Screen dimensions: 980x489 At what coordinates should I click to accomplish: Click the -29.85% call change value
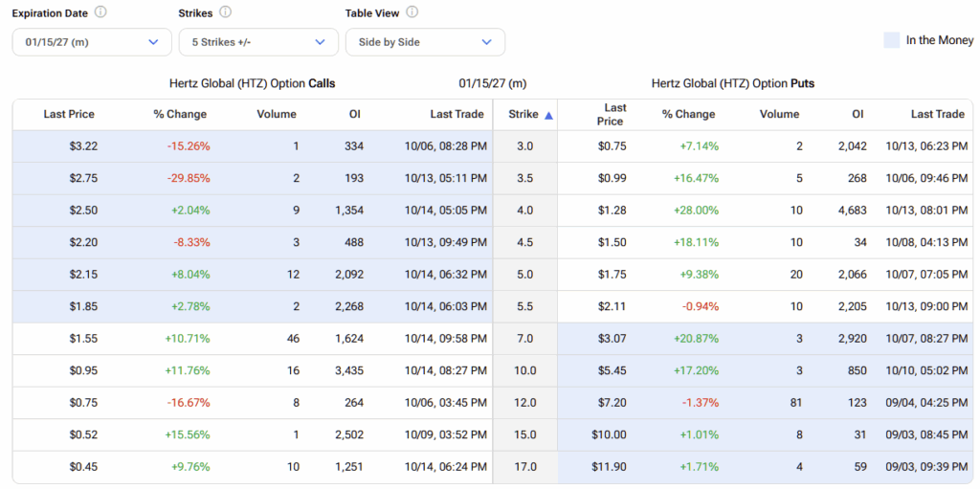coord(187,178)
